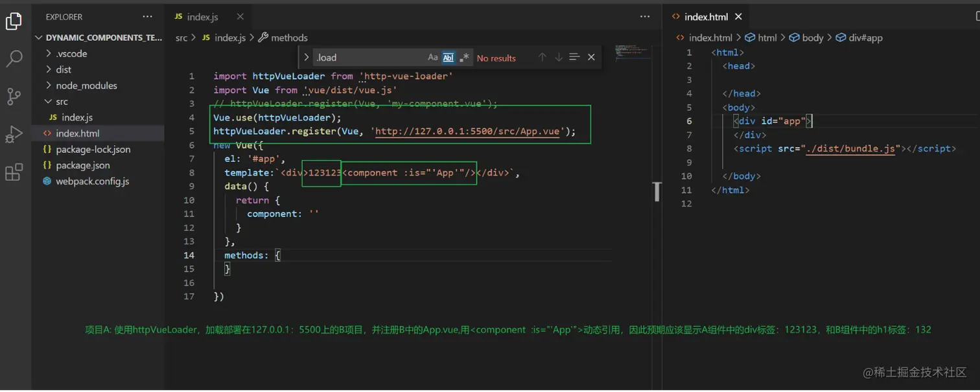
Task: Open webpack.config.js in file tree
Action: point(99,181)
